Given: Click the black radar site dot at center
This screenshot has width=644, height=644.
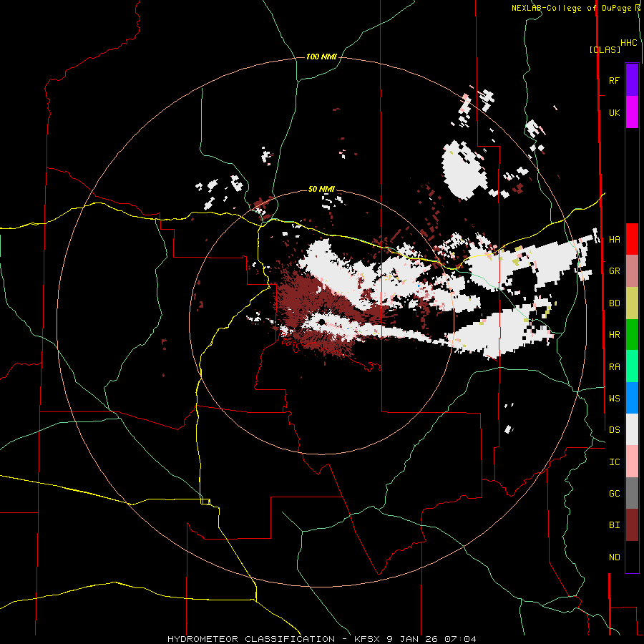Looking at the screenshot, I should [x=322, y=321].
